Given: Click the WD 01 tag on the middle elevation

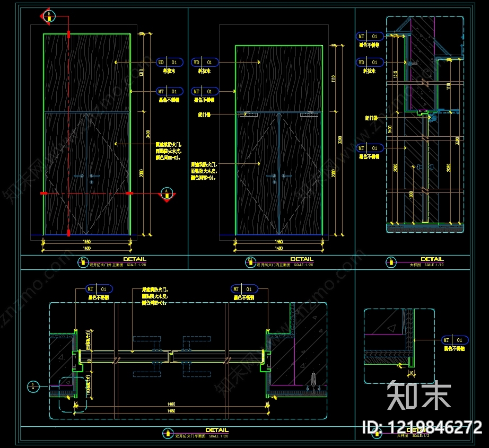Looking at the screenshot, I should (x=205, y=63).
